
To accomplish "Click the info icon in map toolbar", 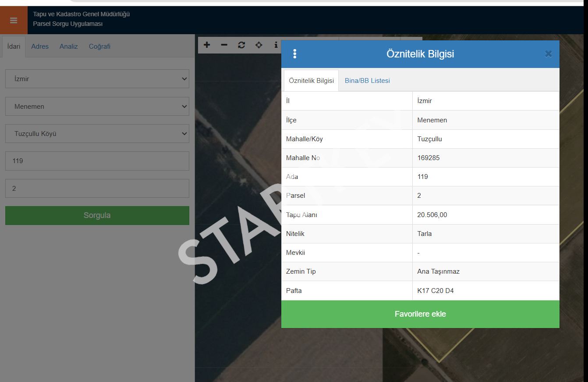I will coord(276,45).
